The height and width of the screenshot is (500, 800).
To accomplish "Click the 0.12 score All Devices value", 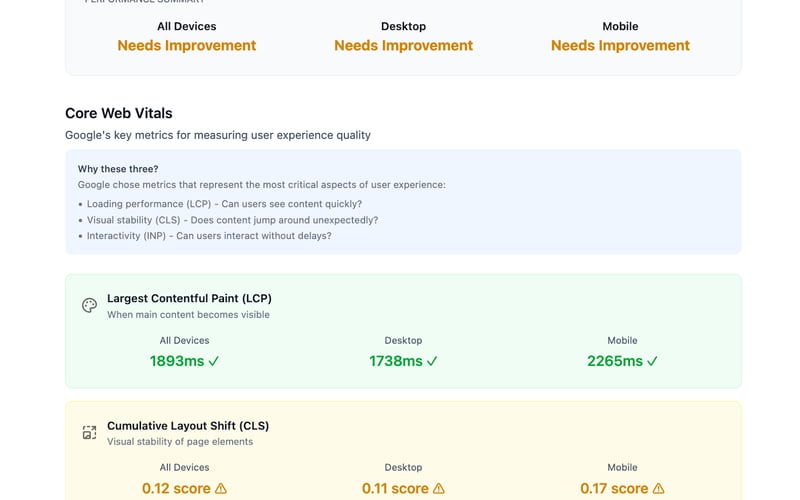I will [176, 488].
